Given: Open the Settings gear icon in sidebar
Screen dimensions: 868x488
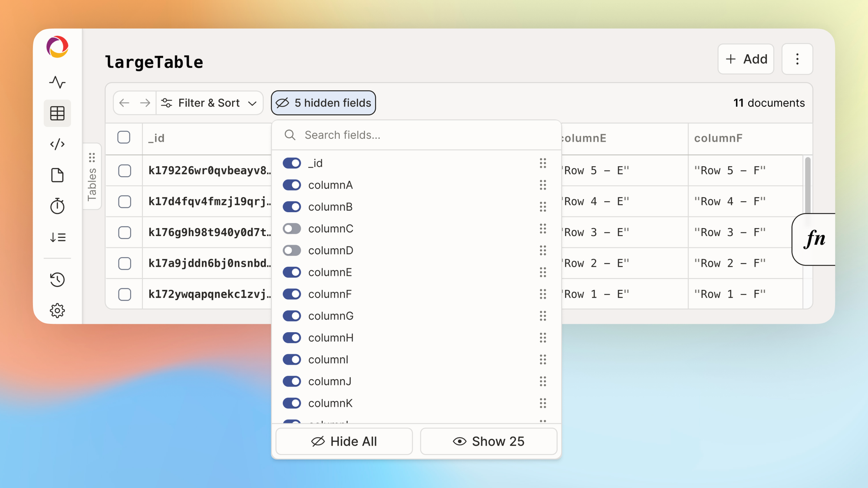Looking at the screenshot, I should 57,311.
